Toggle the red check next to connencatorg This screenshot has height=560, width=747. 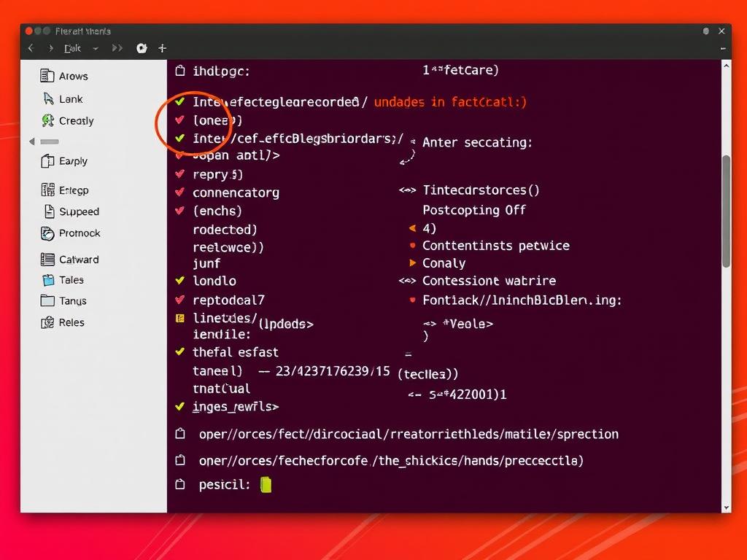pyautogui.click(x=179, y=192)
